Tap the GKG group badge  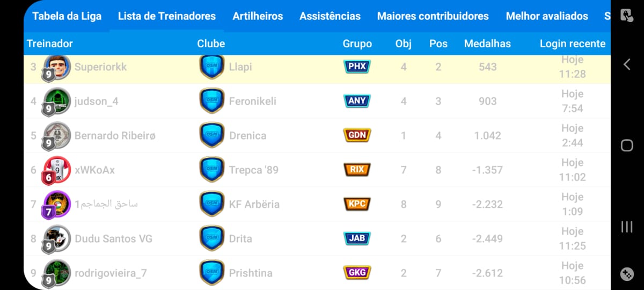pos(357,273)
